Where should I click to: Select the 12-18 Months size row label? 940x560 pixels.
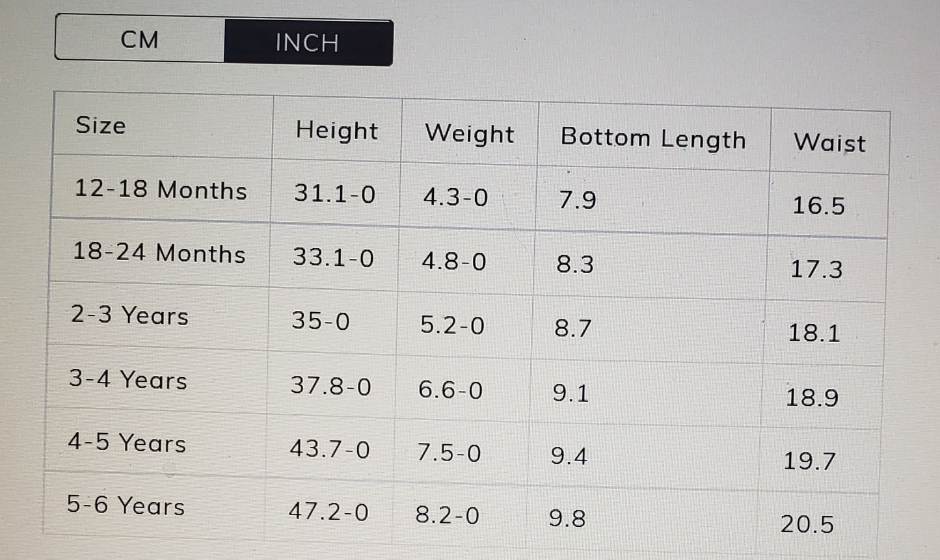tap(161, 189)
